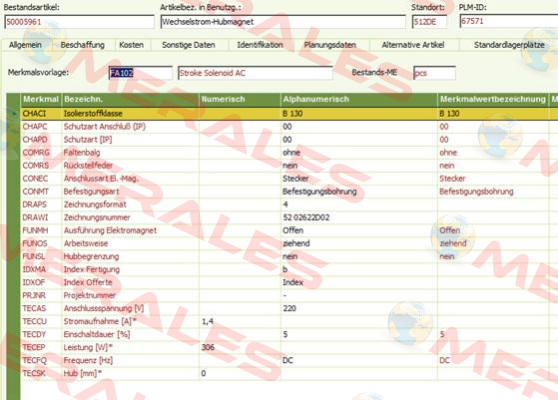Open the Planungsdaten tab

coord(330,45)
